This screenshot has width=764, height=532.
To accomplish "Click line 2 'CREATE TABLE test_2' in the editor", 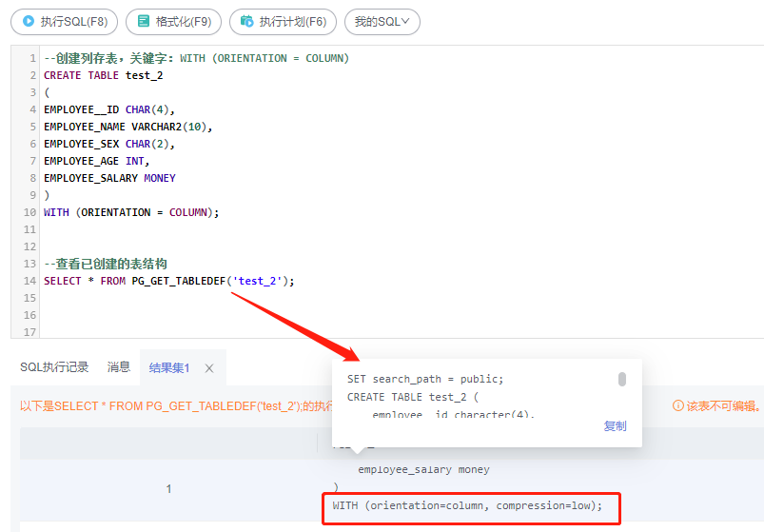I will click(x=104, y=75).
